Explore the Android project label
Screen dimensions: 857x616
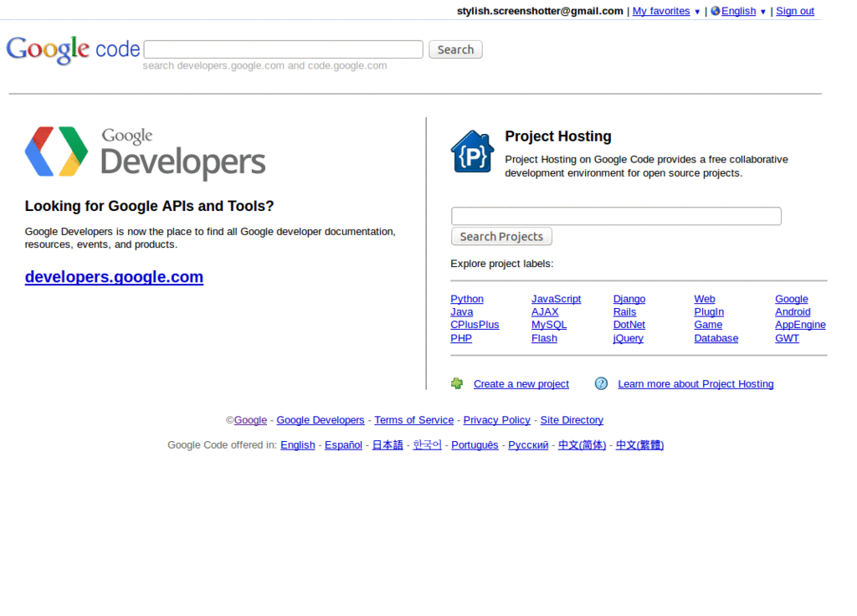(793, 312)
